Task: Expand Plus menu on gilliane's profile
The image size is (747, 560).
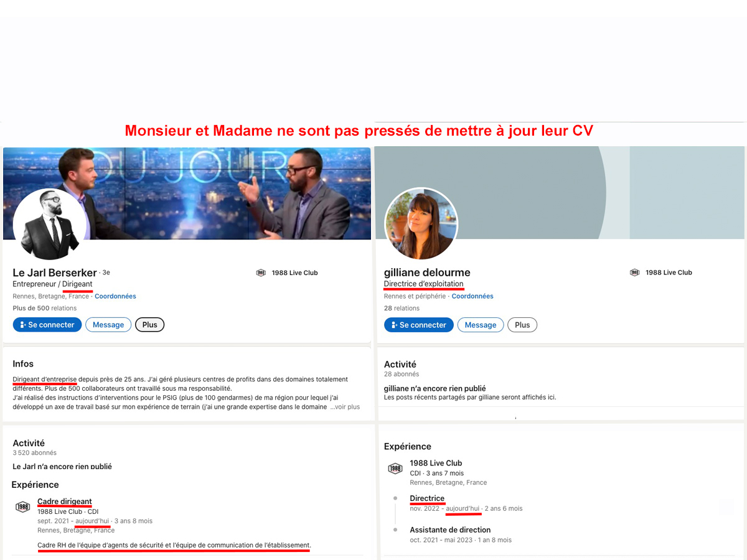Action: click(x=522, y=325)
